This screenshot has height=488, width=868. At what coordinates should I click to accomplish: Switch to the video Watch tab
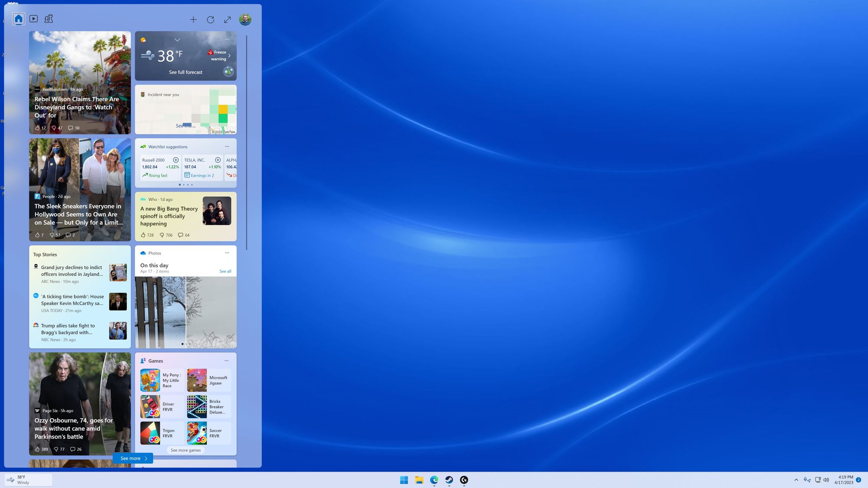33,19
